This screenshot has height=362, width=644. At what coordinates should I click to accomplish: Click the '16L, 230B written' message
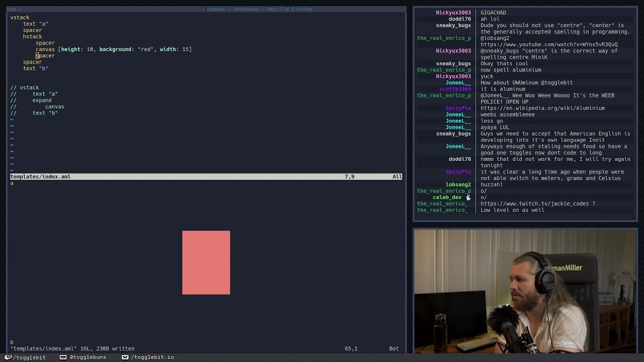point(107,348)
